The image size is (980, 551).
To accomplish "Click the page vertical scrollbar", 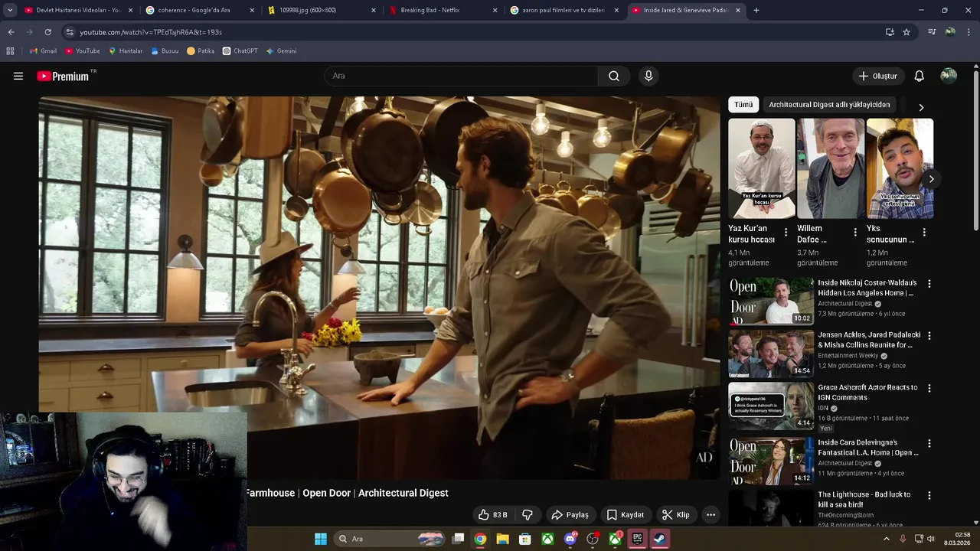I will [x=975, y=149].
